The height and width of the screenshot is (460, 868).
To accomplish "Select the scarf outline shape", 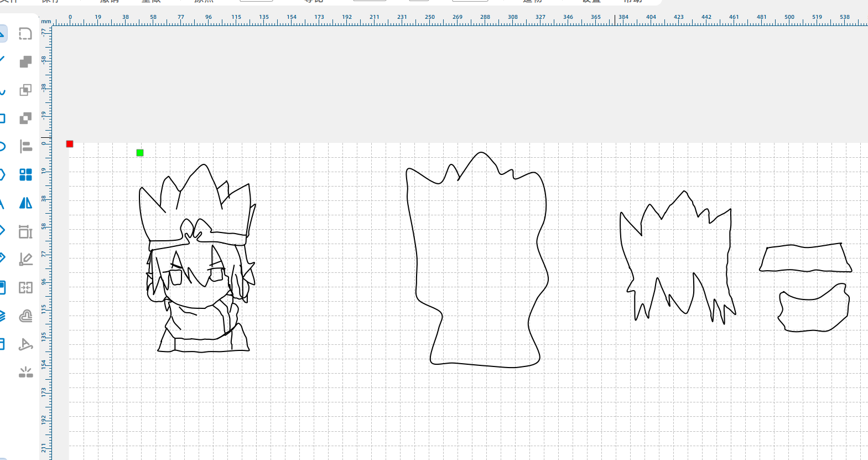I will tap(814, 308).
